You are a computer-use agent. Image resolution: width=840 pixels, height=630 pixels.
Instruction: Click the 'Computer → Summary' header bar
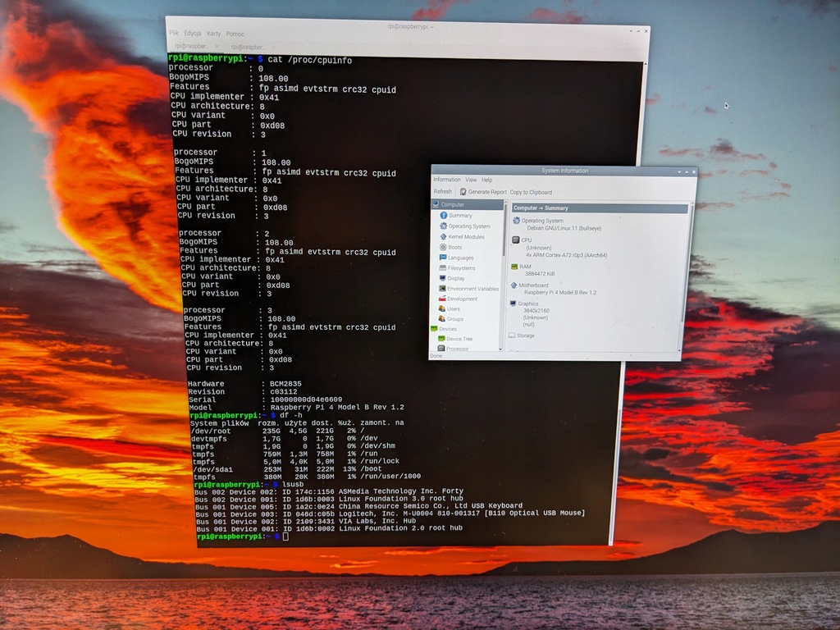[x=600, y=208]
